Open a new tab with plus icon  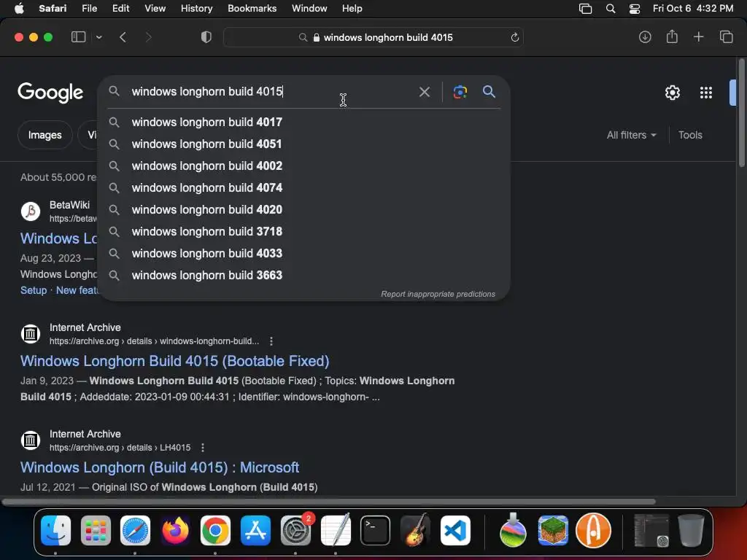tap(698, 36)
